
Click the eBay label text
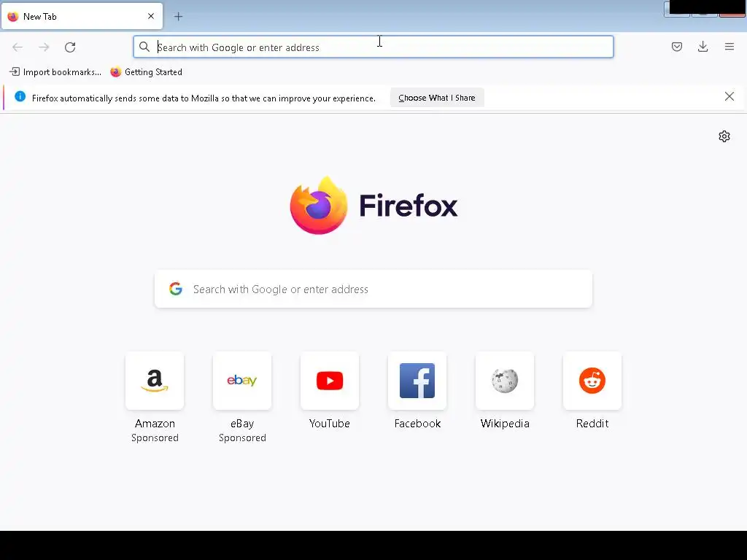click(242, 424)
